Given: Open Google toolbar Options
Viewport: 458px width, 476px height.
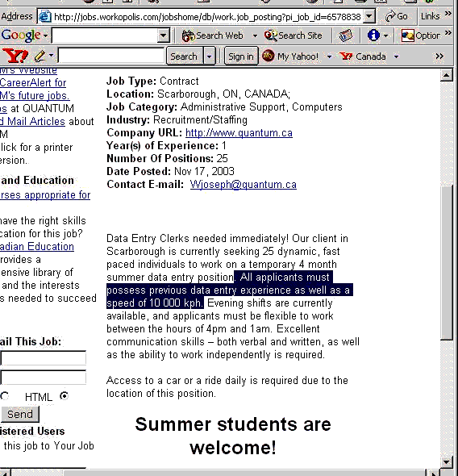Looking at the screenshot, I should 420,35.
